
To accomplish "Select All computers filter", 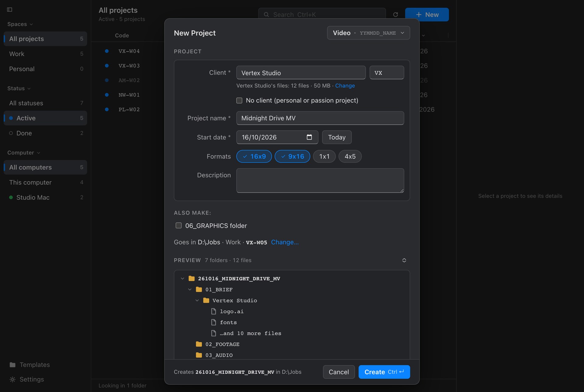I will 45,167.
